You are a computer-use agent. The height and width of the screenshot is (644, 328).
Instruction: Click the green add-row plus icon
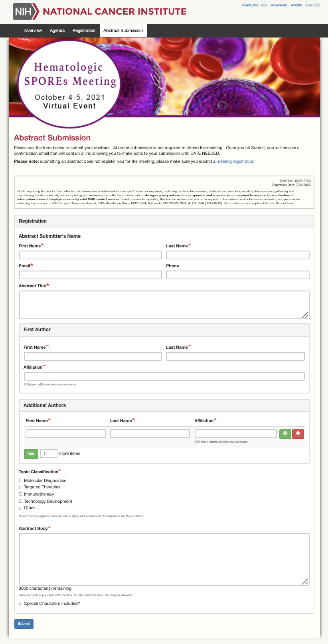tap(285, 434)
